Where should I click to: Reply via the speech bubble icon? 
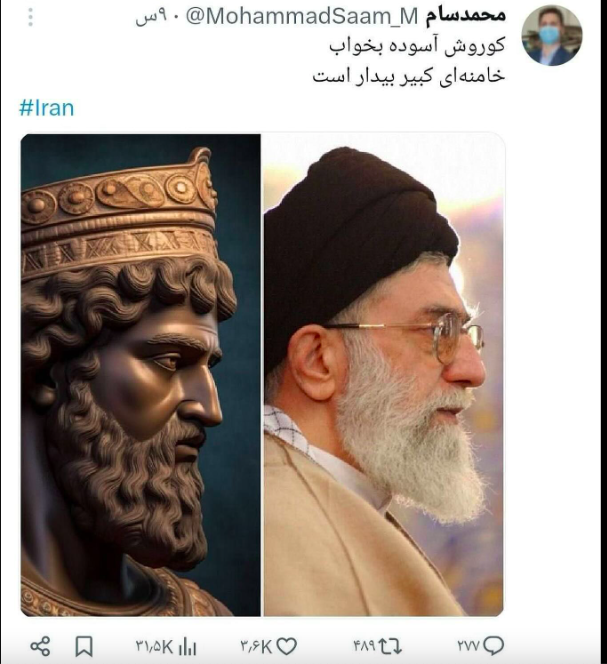pyautogui.click(x=493, y=646)
